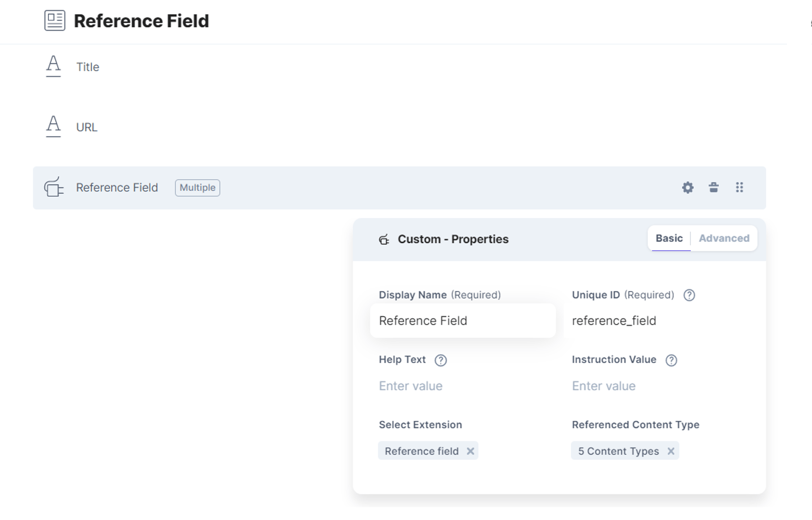Open Instruction Value help icon
Image resolution: width=812 pixels, height=520 pixels.
pos(671,360)
